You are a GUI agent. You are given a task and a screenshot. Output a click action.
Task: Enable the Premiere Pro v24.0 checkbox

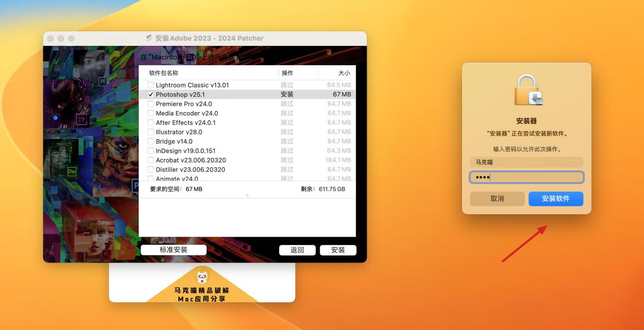(x=151, y=104)
